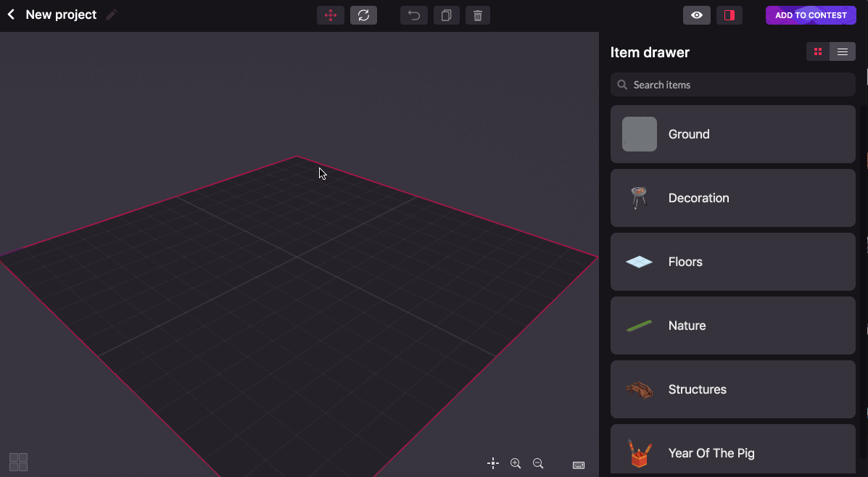Viewport: 868px width, 477px height.
Task: Click the wooden Structures thumbnail
Action: 640,389
